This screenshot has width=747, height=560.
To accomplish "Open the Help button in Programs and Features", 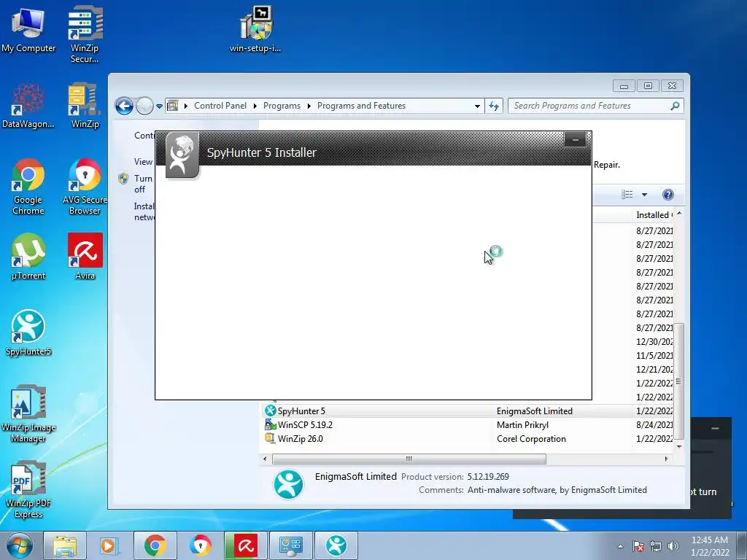I will 668,194.
